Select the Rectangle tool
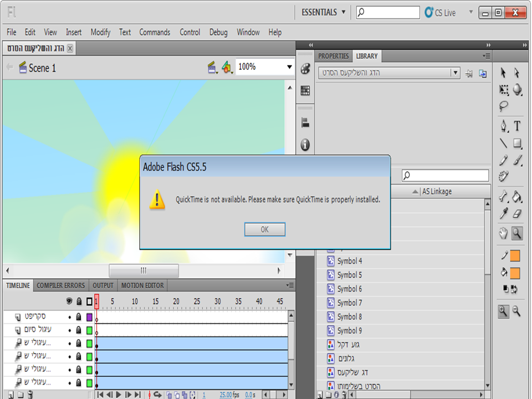This screenshot has height=399, width=532. point(517,143)
